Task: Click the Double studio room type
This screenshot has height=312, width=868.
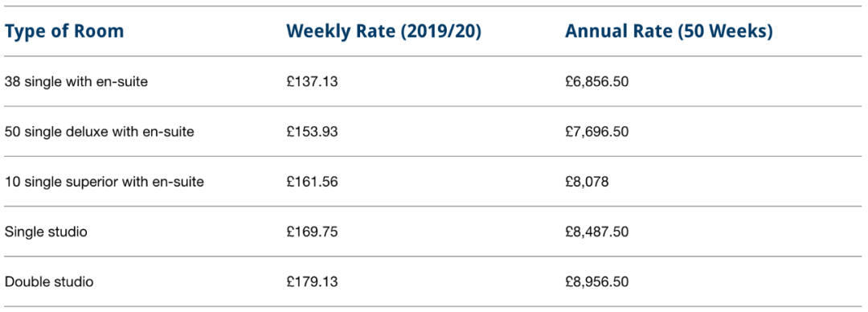Action: point(49,281)
